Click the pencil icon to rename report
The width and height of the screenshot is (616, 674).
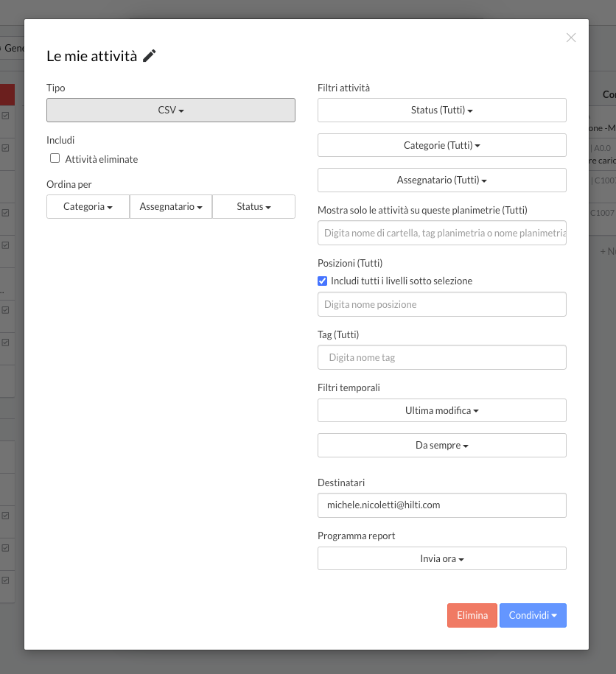click(x=150, y=56)
